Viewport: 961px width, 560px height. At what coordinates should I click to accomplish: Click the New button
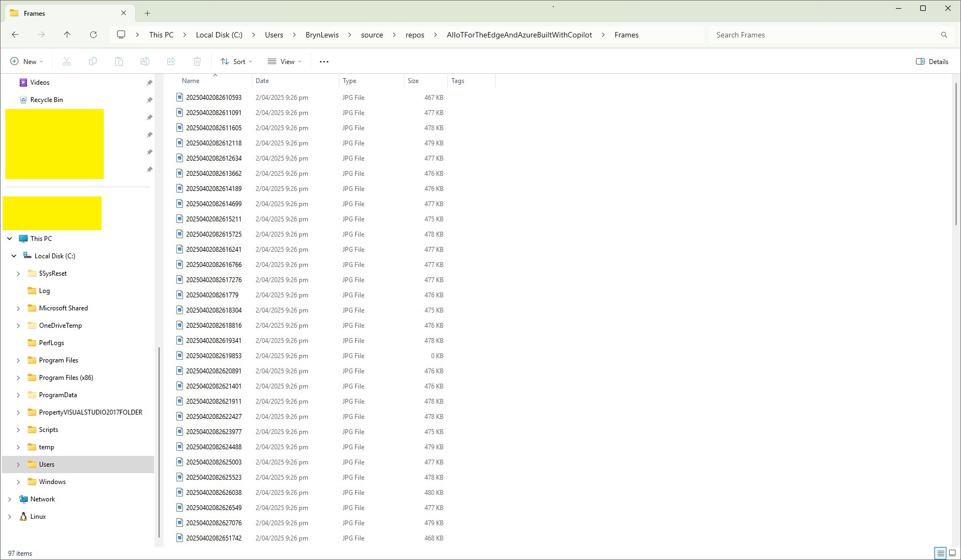point(27,62)
